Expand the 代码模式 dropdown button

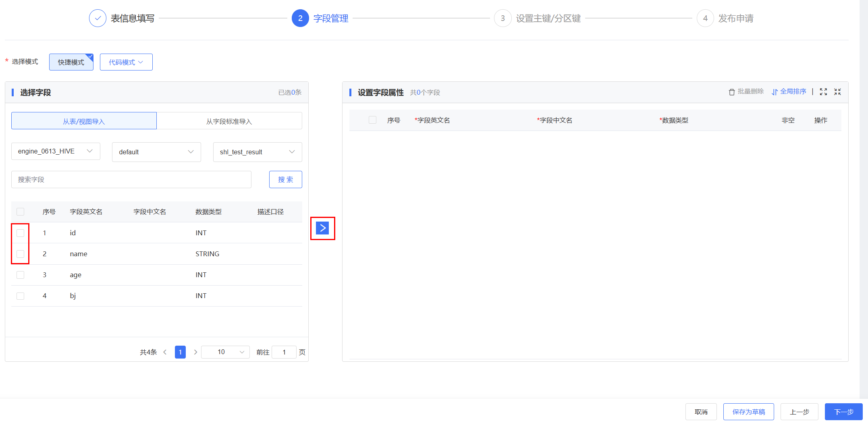[126, 62]
